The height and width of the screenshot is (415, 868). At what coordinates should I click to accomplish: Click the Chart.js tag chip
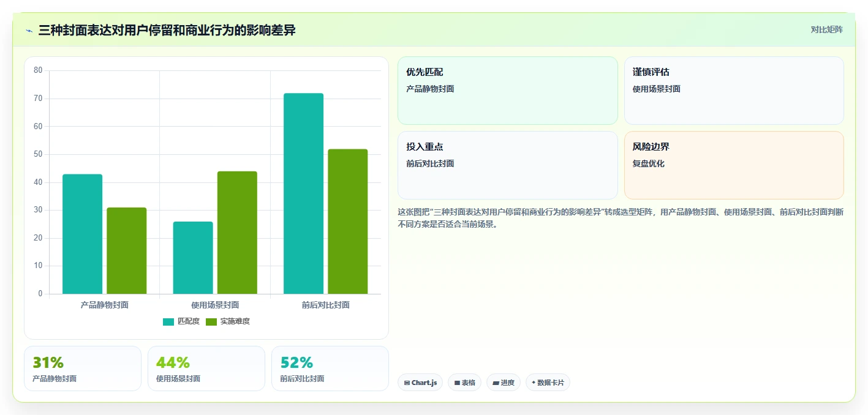pos(420,383)
